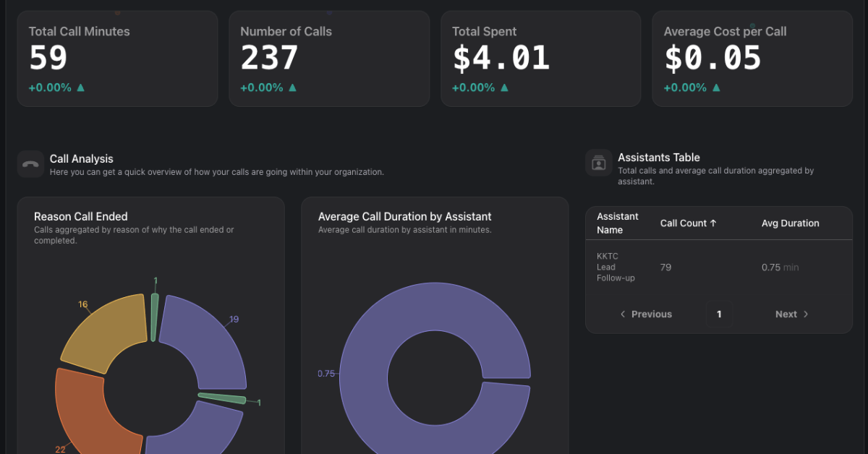
Task: Go to the Previous table page
Action: click(x=646, y=314)
